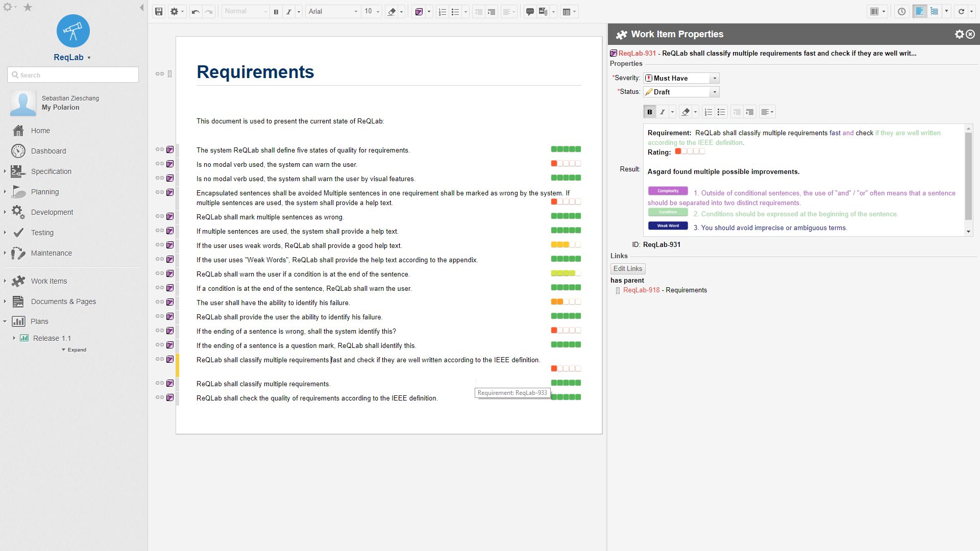Close the Work Item Properties panel
This screenshot has height=551, width=980.
[x=970, y=34]
